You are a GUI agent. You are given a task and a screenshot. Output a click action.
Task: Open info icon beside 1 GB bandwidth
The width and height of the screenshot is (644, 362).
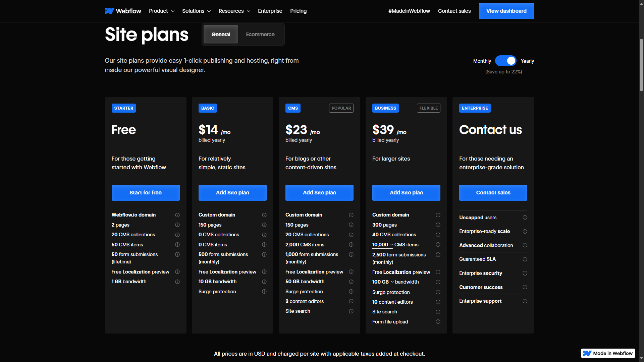(177, 282)
